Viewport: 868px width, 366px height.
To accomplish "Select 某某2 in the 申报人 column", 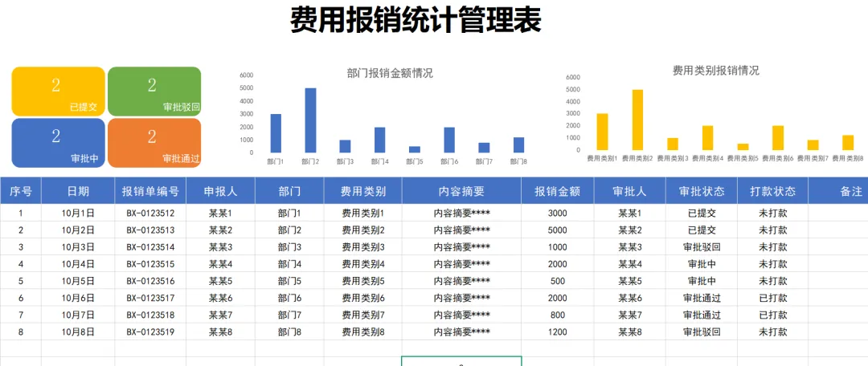I will (220, 230).
